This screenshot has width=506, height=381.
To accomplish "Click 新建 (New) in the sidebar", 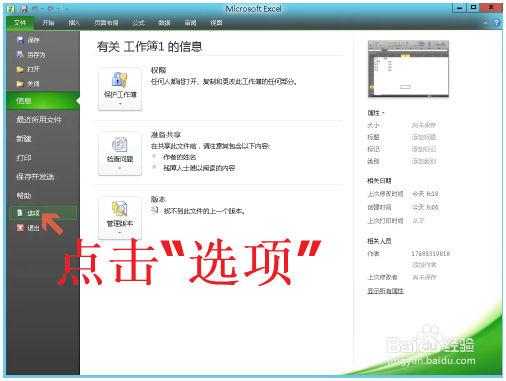I will coord(24,139).
